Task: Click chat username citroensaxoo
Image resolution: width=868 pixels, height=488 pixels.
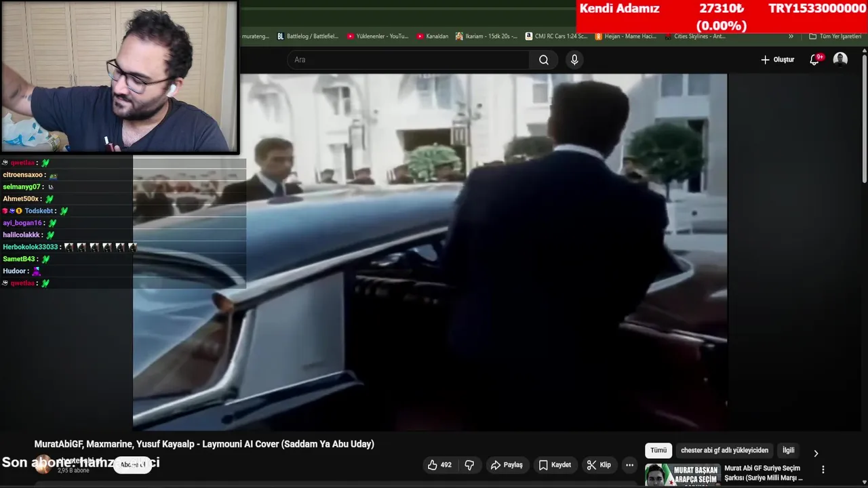Action: tap(23, 175)
